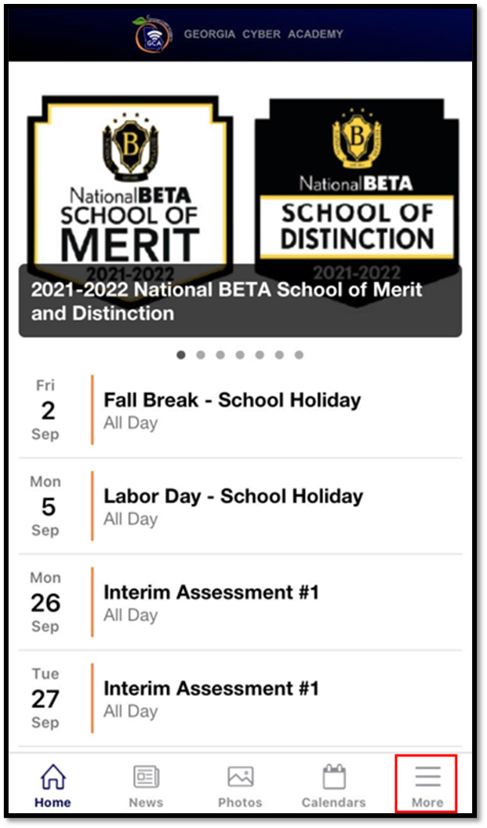Viewport: 487px width, 828px height.
Task: Open Interim Assessment #1 on Sep 26
Action: pos(240,602)
